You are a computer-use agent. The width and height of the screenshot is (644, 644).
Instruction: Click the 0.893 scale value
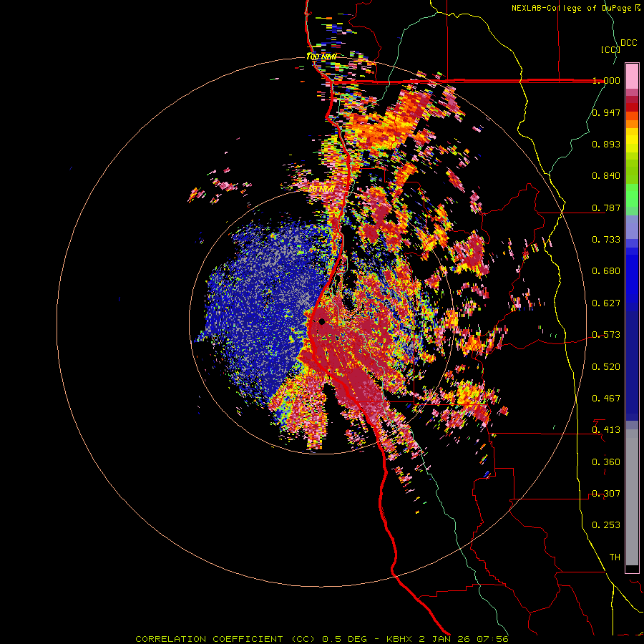[x=606, y=144]
